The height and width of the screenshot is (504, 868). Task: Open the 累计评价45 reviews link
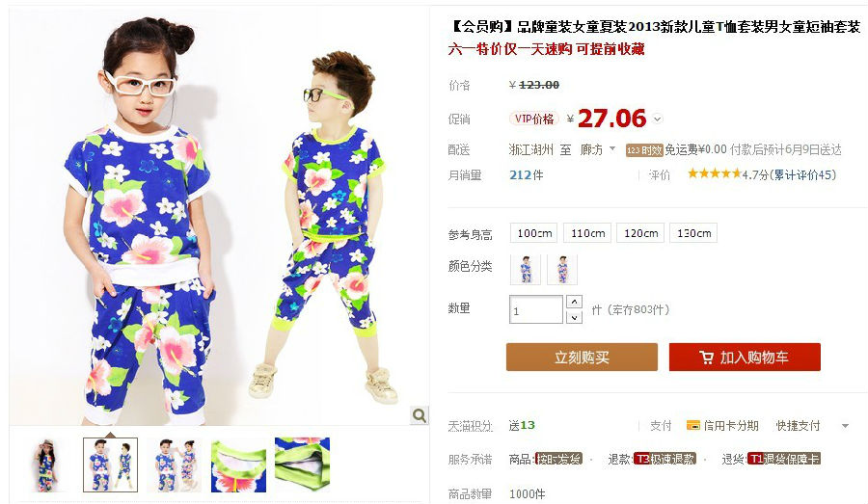coord(805,174)
